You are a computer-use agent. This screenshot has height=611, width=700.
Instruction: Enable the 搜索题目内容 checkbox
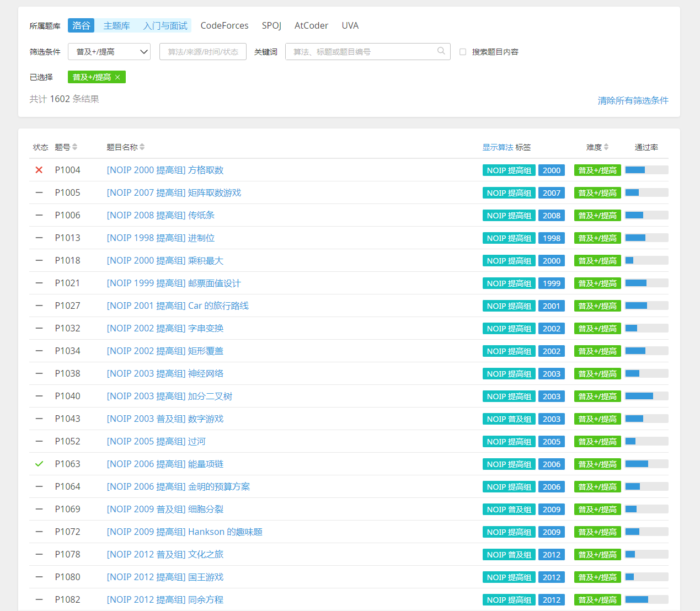coord(463,52)
